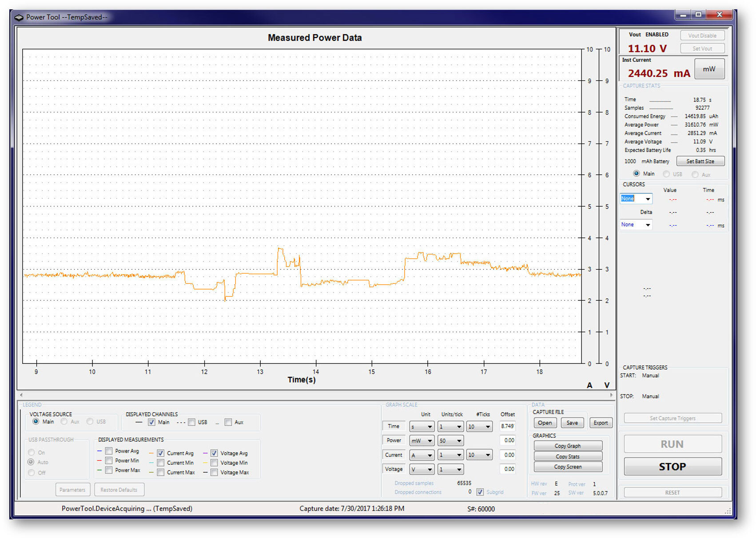Open the Current number of ticks dropdown

(479, 455)
